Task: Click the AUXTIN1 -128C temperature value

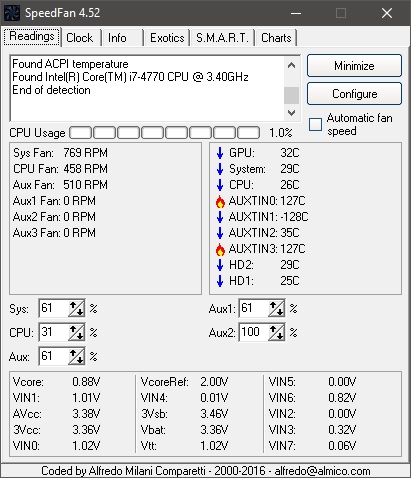Action: (294, 217)
